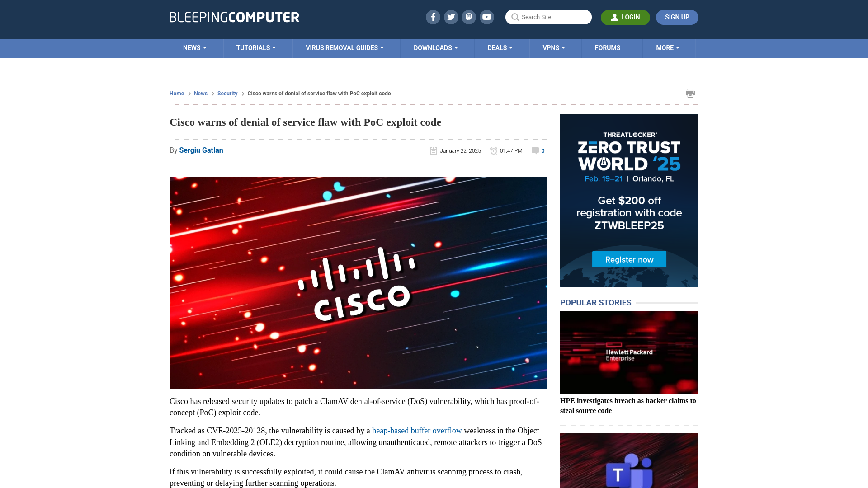Click the BleepingComputer YouTube icon
Viewport: 868px width, 488px height.
click(486, 17)
